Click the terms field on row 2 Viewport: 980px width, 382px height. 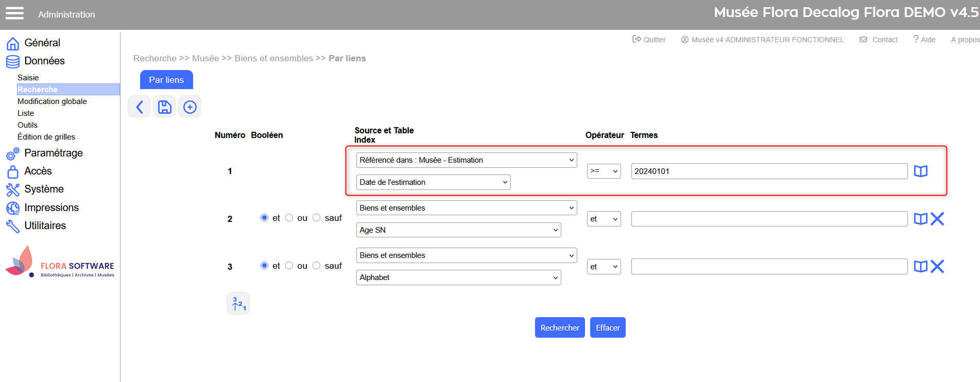[769, 219]
